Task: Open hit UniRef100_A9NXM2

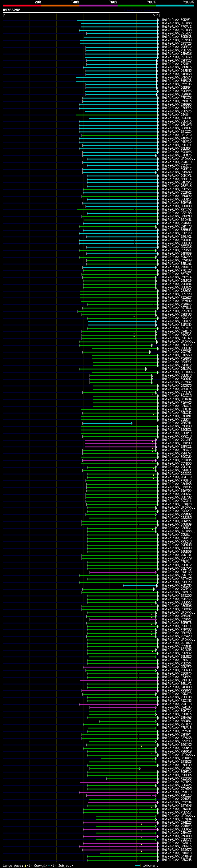Action: tap(177, 412)
